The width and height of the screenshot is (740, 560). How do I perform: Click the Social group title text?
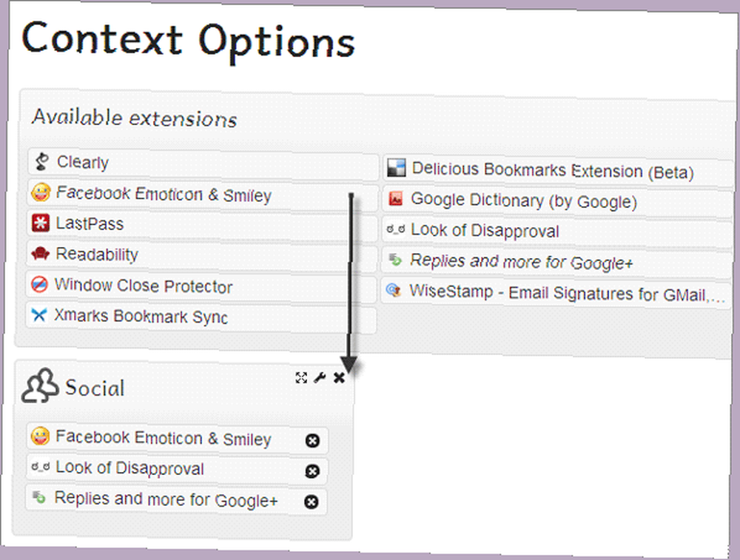tap(95, 388)
